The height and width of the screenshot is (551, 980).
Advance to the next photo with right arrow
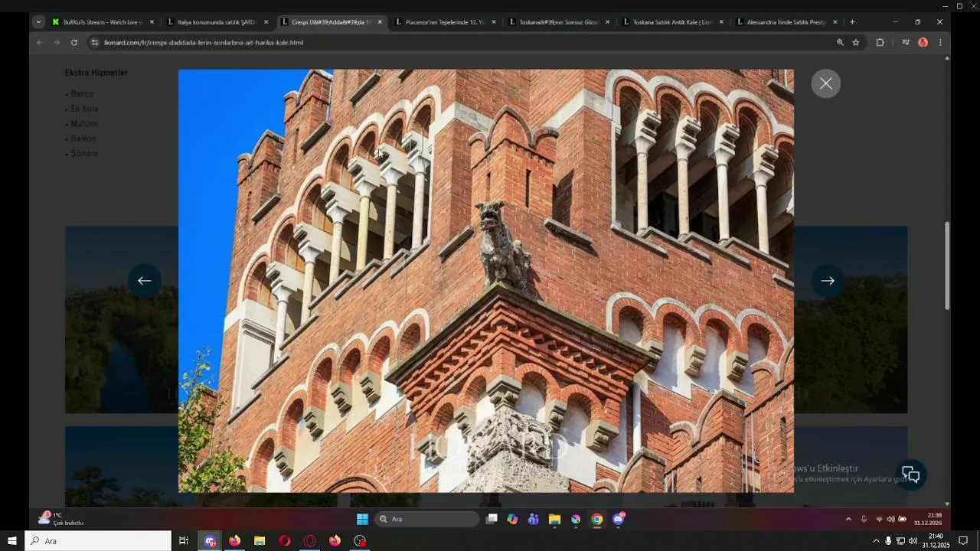click(x=827, y=281)
